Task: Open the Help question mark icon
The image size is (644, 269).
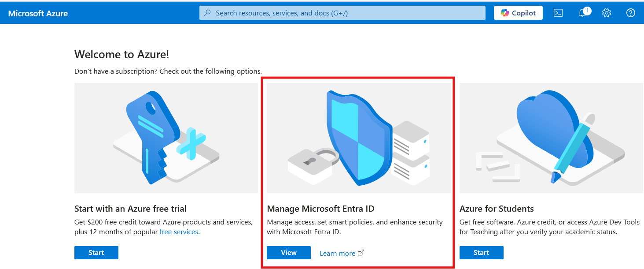Action: tap(631, 13)
